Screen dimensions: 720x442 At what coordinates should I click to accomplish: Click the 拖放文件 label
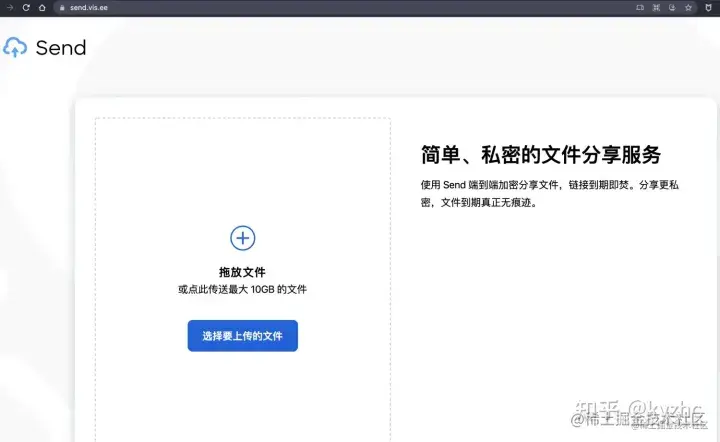pos(242,272)
